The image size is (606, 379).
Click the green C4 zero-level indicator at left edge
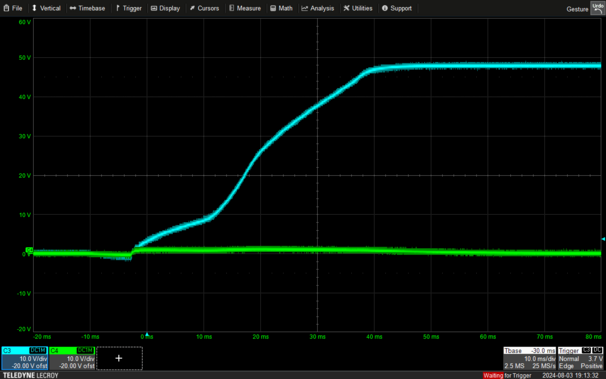click(29, 250)
